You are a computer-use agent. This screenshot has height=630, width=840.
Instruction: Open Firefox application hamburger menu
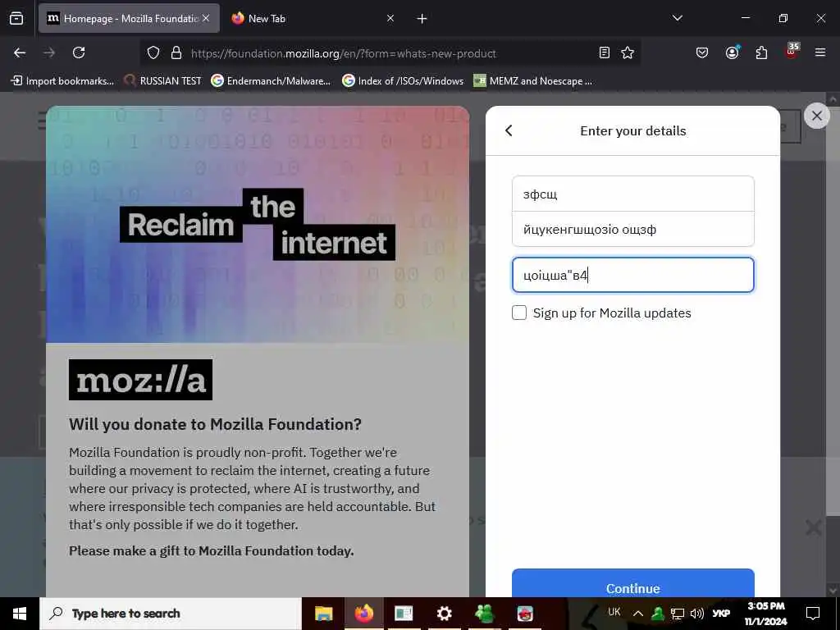point(820,52)
